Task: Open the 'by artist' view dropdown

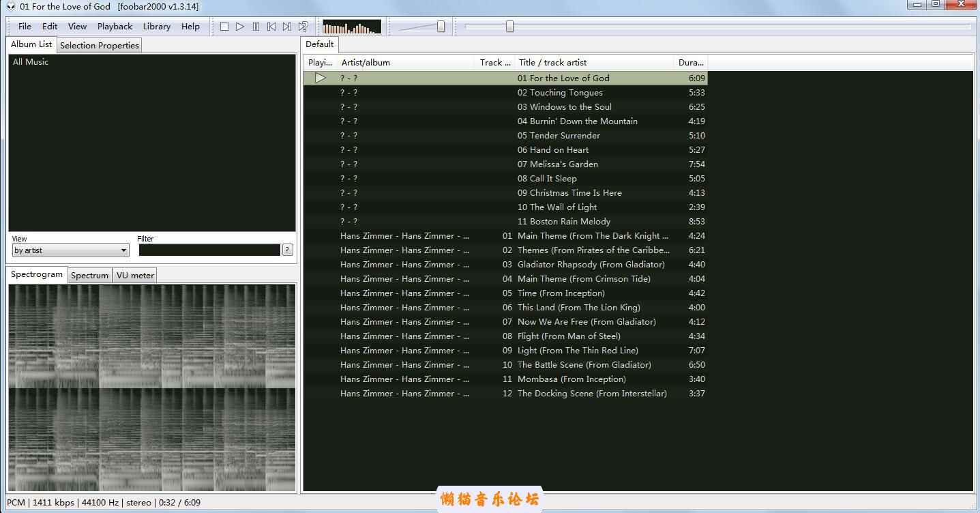Action: (70, 250)
